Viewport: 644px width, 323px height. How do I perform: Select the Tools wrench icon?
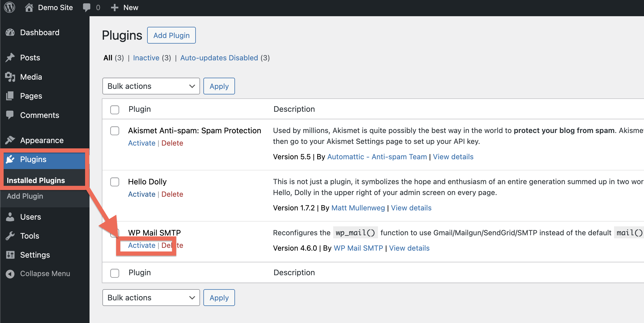pos(10,236)
